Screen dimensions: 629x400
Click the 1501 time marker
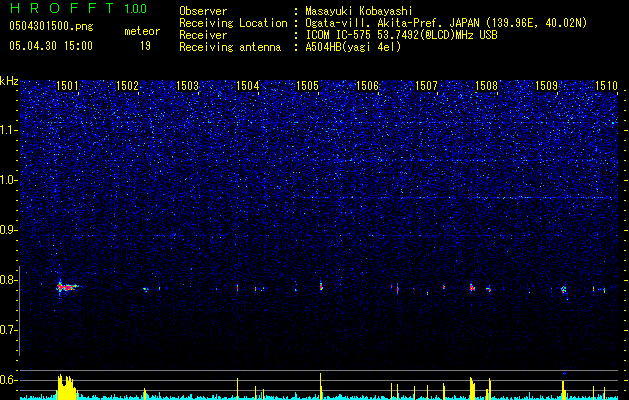pyautogui.click(x=67, y=85)
